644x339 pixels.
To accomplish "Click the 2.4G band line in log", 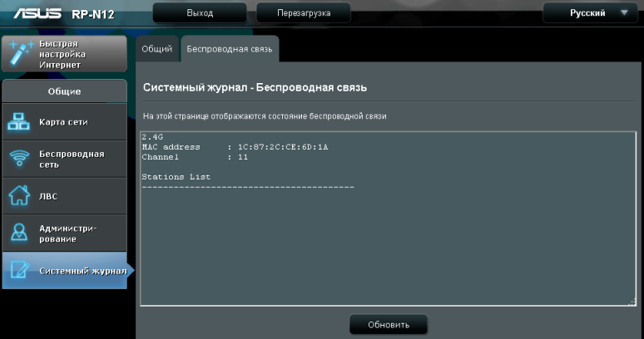I will pyautogui.click(x=152, y=137).
